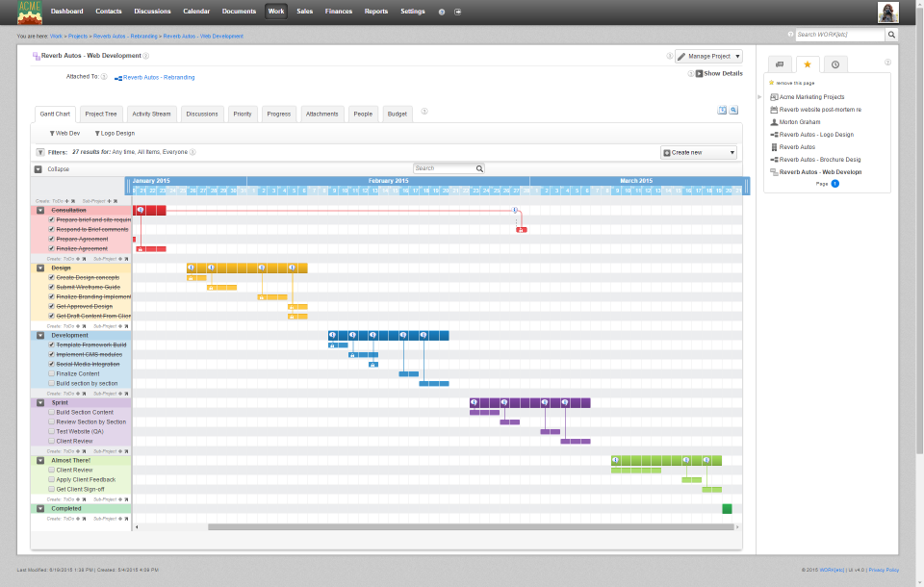Switch to the Budget tab
Image resolution: width=924 pixels, height=587 pixels.
[x=397, y=114]
